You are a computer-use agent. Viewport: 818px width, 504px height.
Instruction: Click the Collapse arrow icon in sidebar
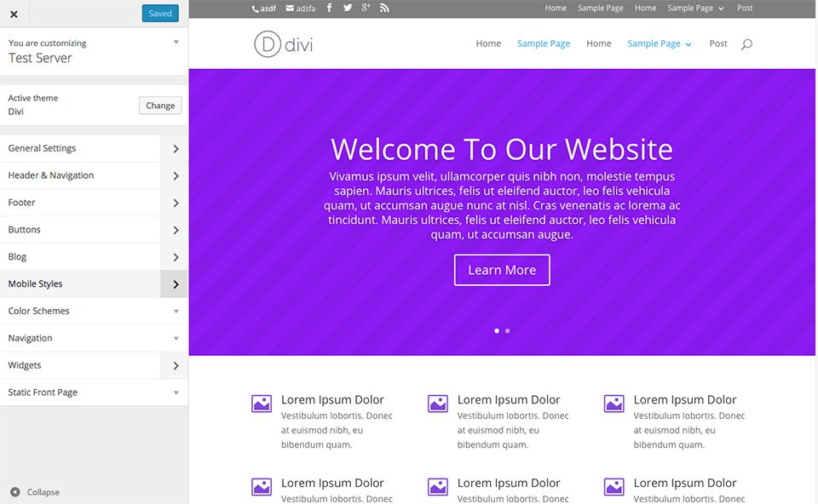tap(15, 492)
